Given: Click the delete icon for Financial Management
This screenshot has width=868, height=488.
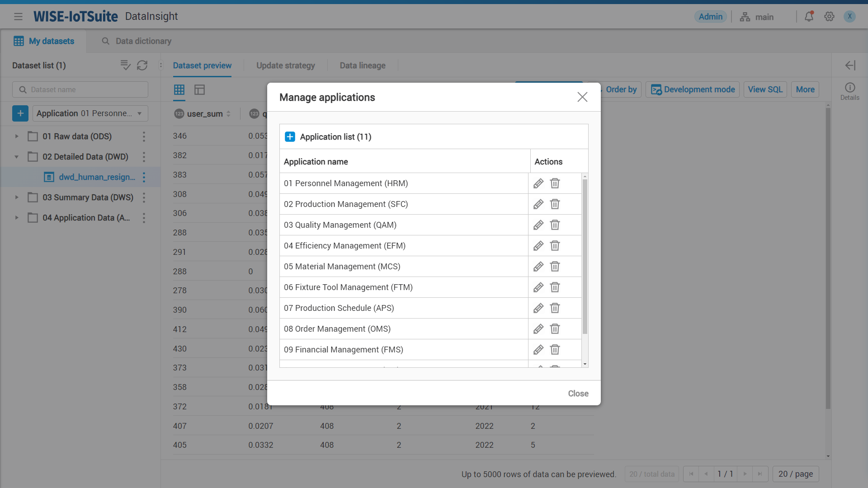Looking at the screenshot, I should 554,349.
